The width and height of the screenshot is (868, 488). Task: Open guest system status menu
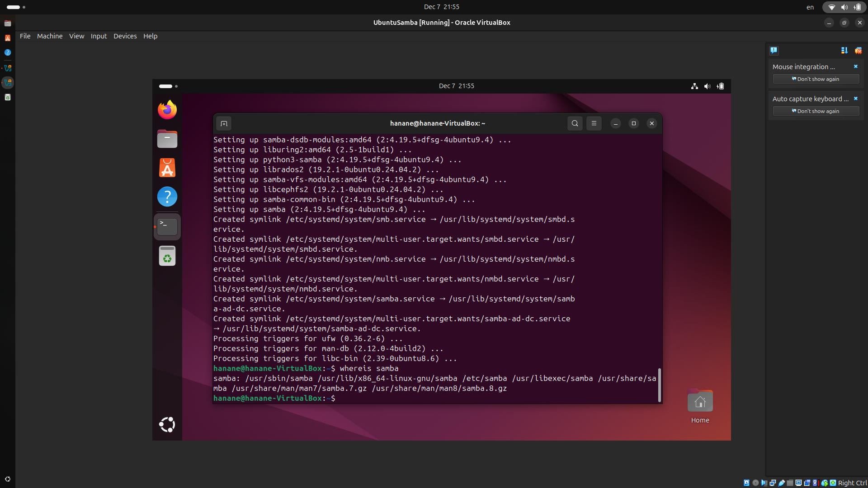coord(708,86)
